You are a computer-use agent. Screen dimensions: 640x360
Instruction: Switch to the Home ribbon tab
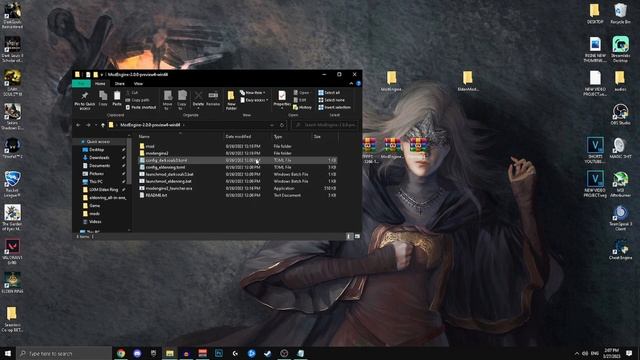point(100,84)
